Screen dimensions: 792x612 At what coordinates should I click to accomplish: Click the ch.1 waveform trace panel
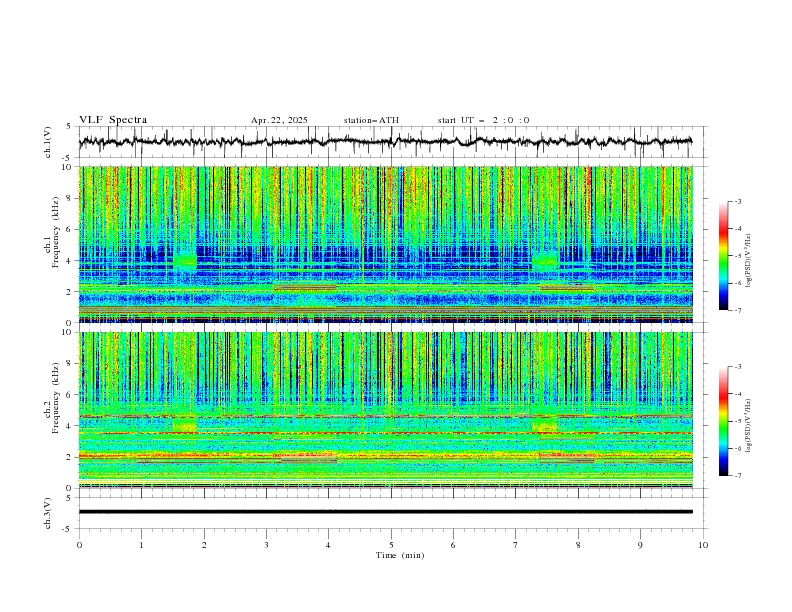(392, 142)
